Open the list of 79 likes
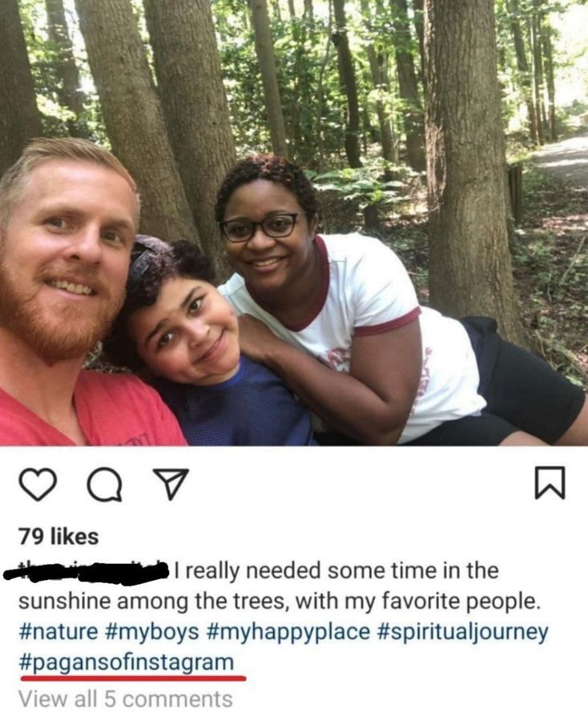The width and height of the screenshot is (588, 721). 58,536
